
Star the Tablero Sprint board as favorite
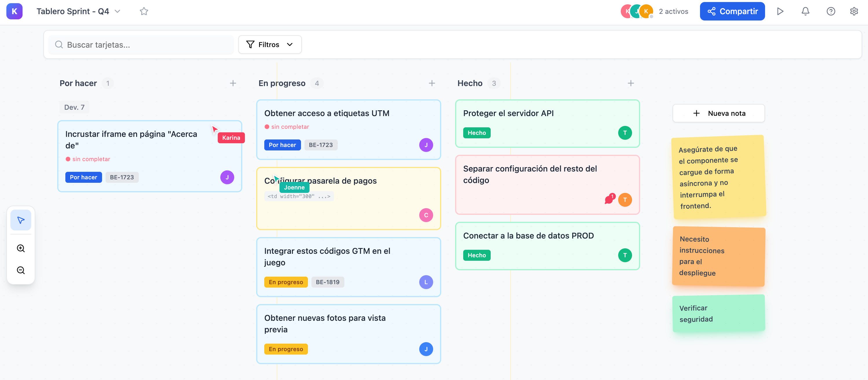click(144, 12)
